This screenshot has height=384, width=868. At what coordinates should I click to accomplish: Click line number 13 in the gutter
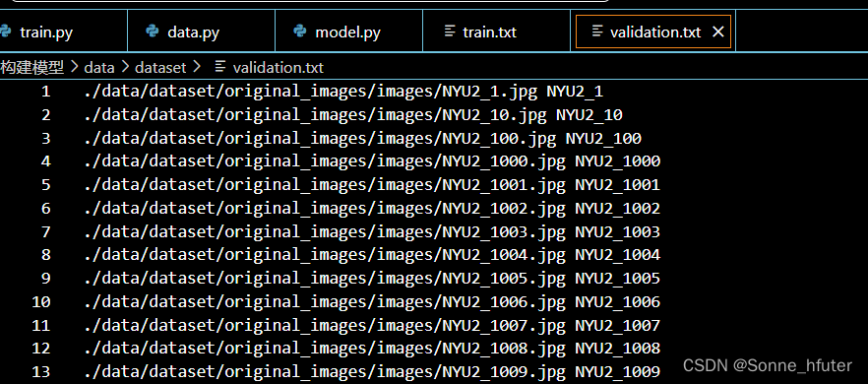[41, 372]
